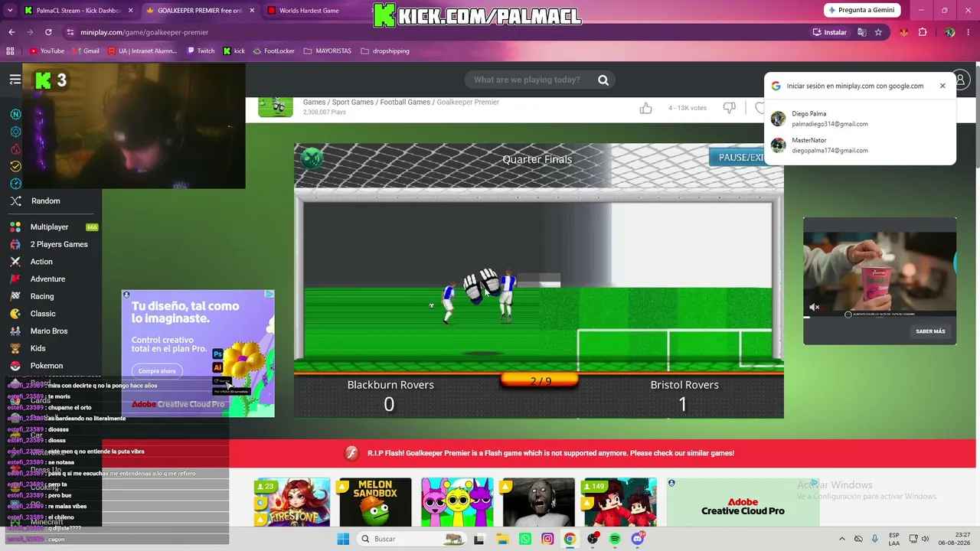Open the Melon Sandbox game thumbnail

[x=375, y=503]
